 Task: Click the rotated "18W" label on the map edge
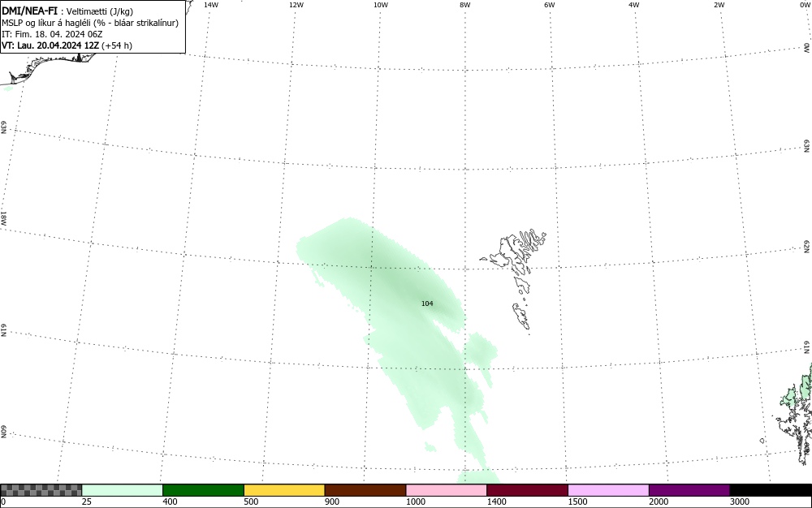3,217
